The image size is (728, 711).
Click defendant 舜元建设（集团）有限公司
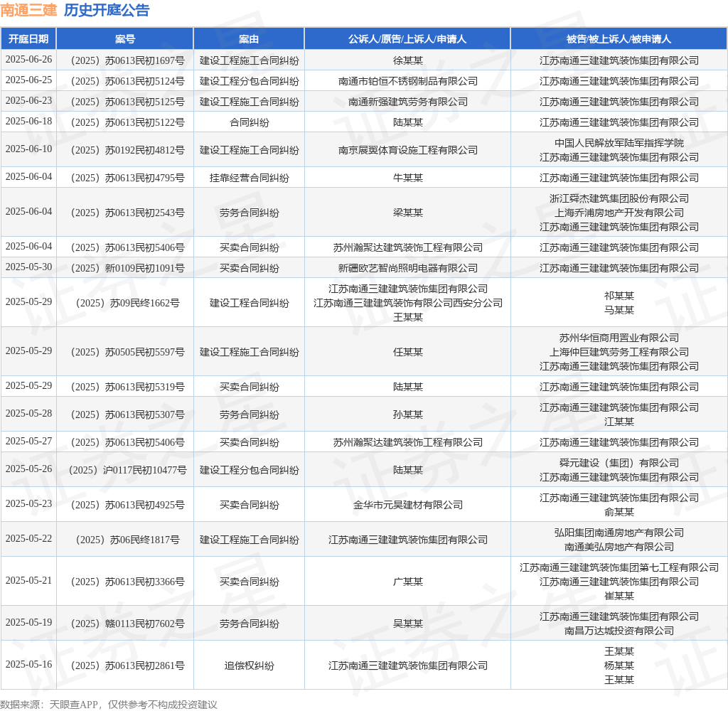619,463
